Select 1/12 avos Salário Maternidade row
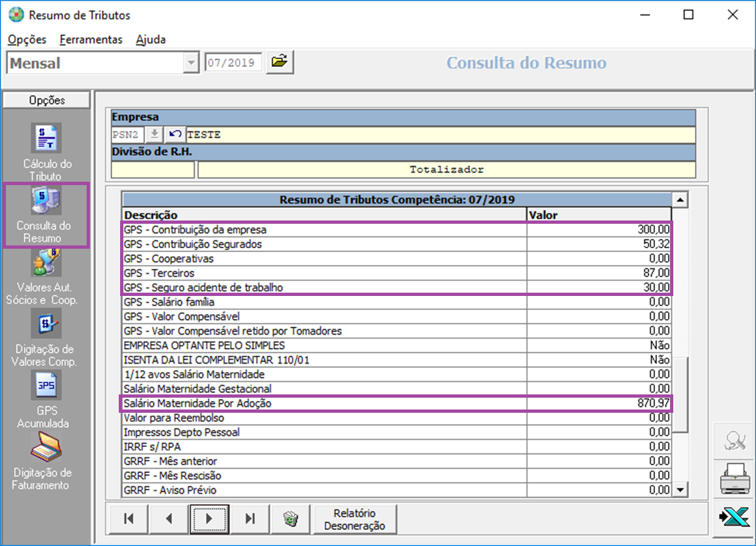This screenshot has height=546, width=756. point(397,374)
